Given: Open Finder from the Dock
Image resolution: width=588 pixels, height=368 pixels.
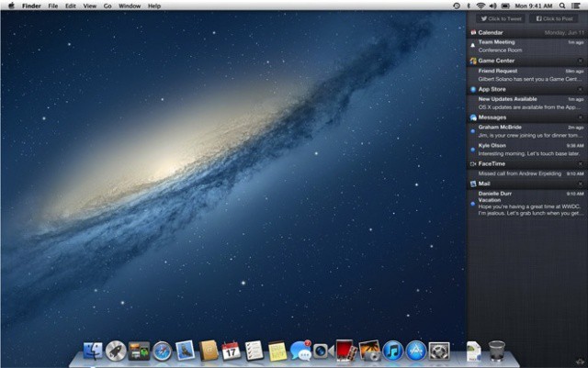Looking at the screenshot, I should [92, 350].
